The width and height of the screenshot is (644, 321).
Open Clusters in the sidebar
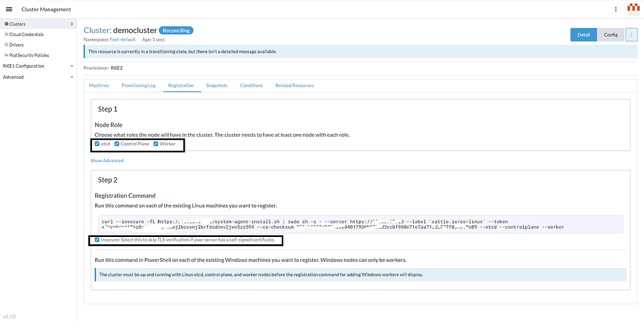[x=38, y=24]
